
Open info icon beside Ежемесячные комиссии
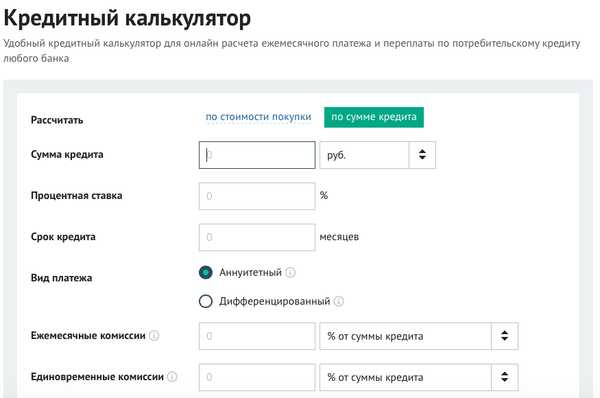coord(154,336)
